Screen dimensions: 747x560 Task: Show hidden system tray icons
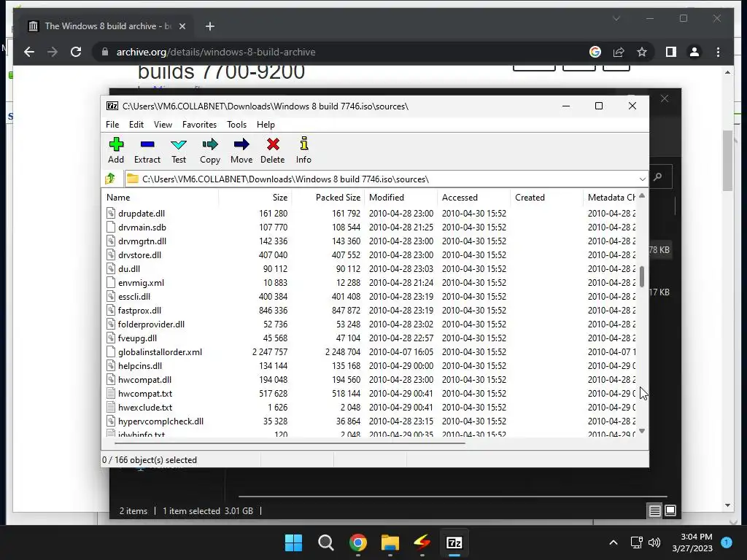pyautogui.click(x=613, y=542)
